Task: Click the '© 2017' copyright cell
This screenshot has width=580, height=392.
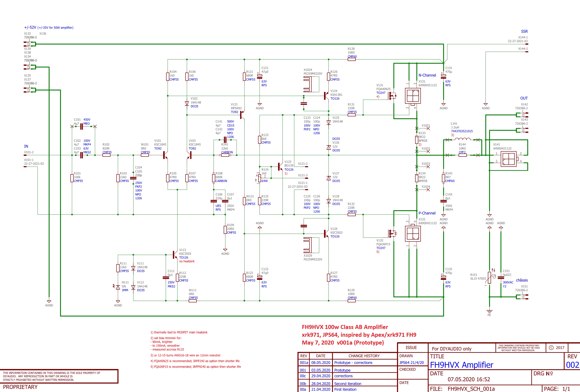Action: coord(557,348)
